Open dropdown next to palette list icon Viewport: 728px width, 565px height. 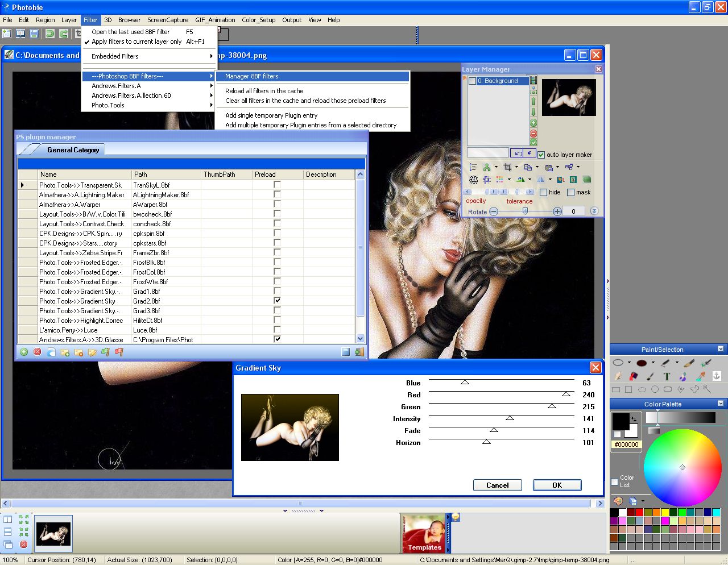[x=643, y=501]
